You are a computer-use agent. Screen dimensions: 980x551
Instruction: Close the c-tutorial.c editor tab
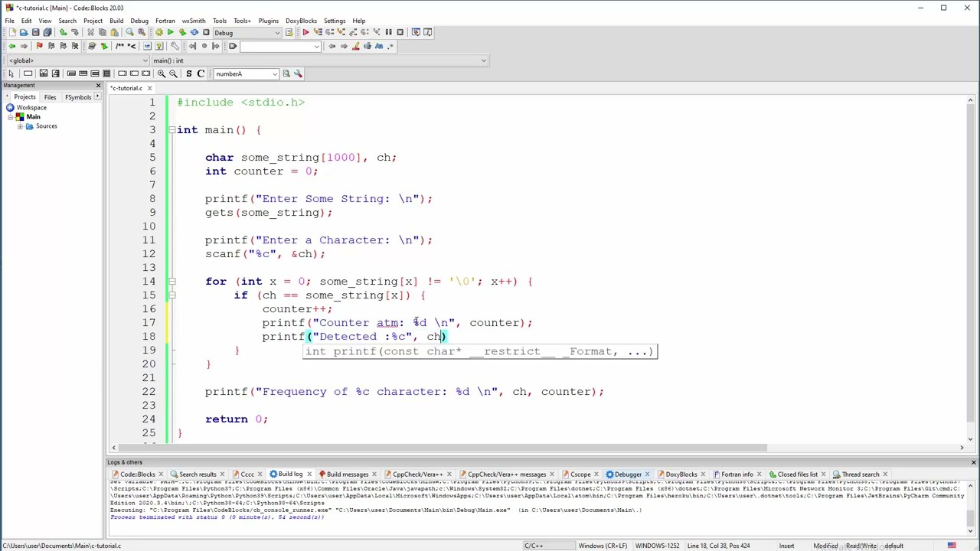(149, 88)
